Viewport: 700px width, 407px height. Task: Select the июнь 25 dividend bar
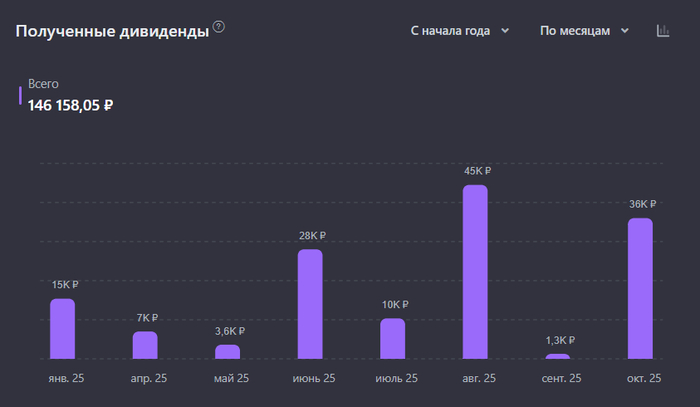click(x=310, y=303)
